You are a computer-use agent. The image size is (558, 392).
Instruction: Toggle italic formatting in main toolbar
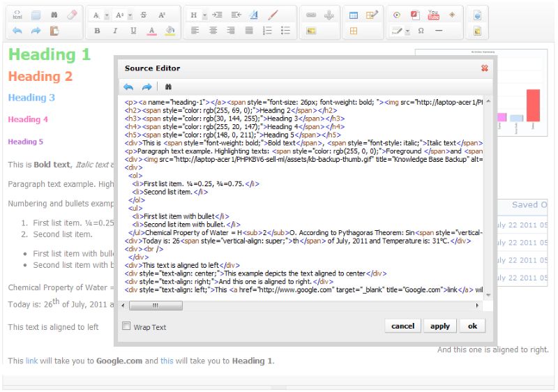click(x=115, y=31)
